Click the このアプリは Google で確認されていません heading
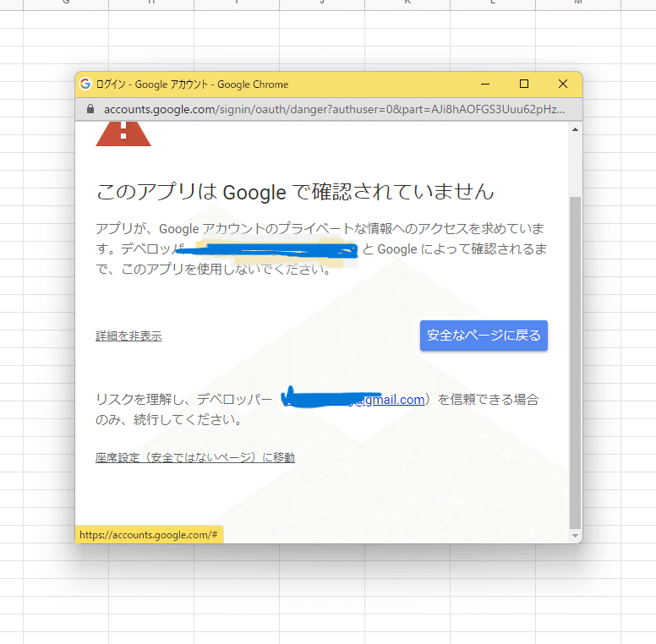Viewport: 656px width, 644px height. click(295, 192)
